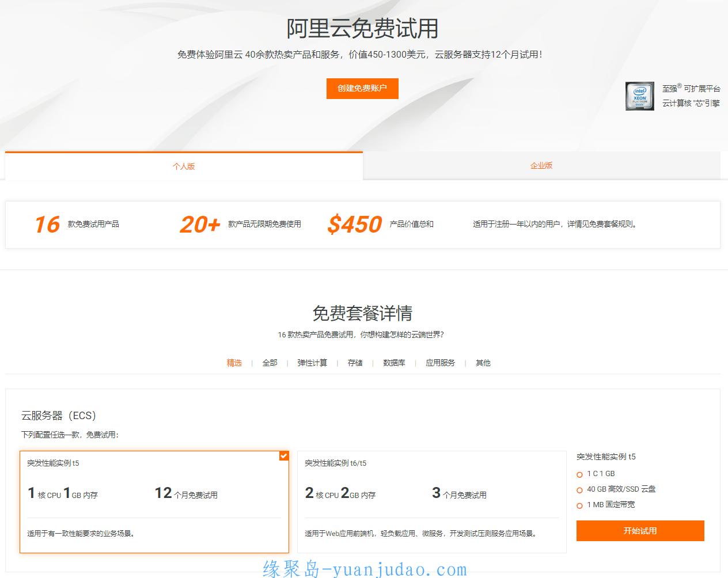Image resolution: width=728 pixels, height=578 pixels.
Task: Select the 精选 category filter
Action: point(234,363)
